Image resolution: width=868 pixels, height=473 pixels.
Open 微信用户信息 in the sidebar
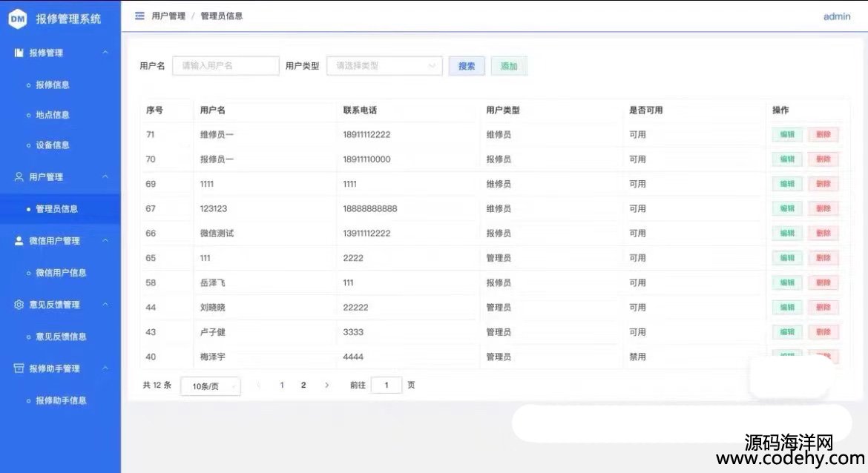[61, 272]
